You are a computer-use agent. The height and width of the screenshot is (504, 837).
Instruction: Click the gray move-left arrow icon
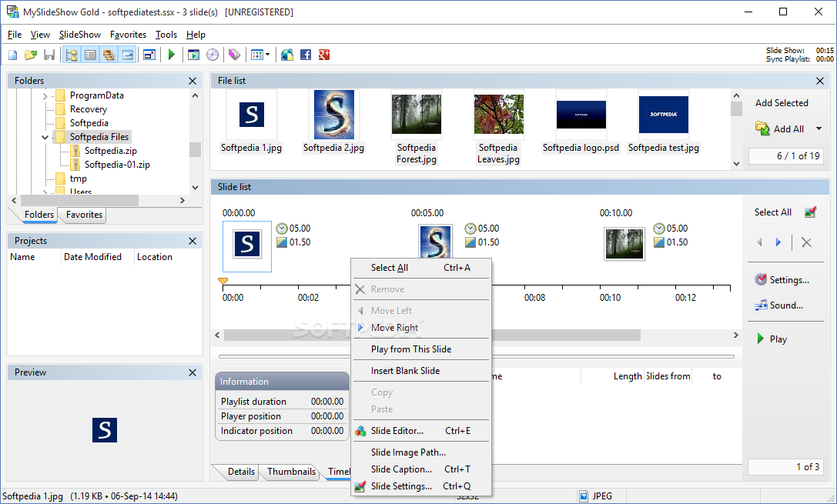(759, 242)
